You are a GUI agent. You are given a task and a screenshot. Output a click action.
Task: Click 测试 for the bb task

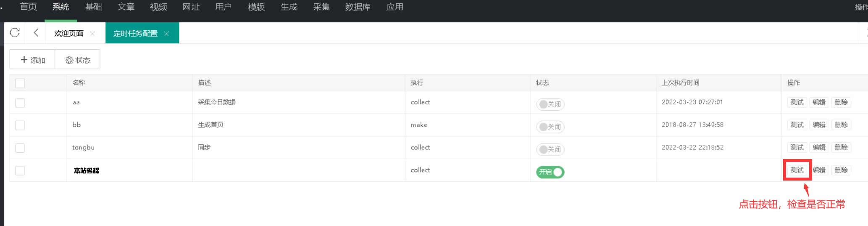pos(797,125)
